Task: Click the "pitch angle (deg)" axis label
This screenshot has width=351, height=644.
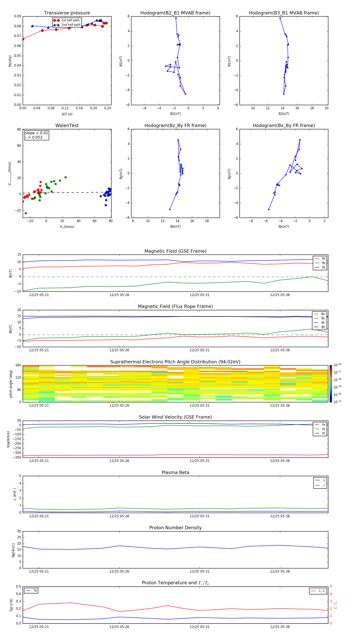Action: tap(11, 384)
